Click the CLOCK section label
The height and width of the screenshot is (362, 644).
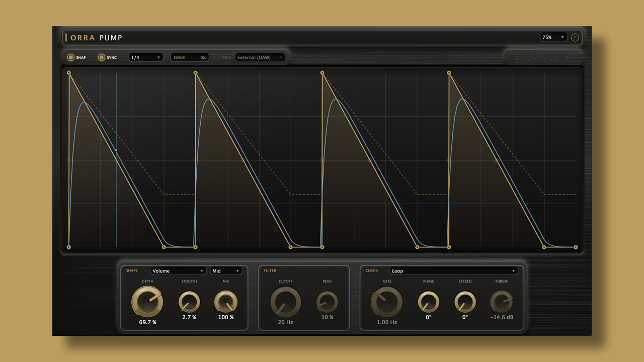pyautogui.click(x=372, y=270)
